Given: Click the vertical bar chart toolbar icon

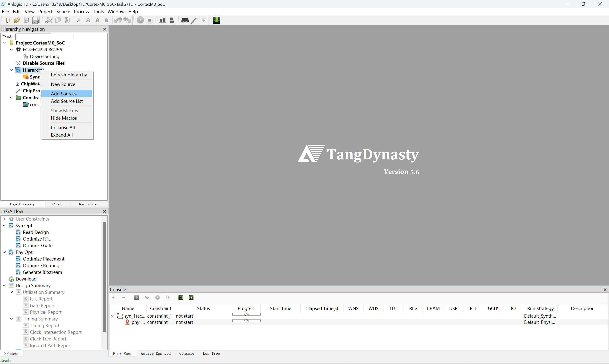Looking at the screenshot, I should (162, 20).
